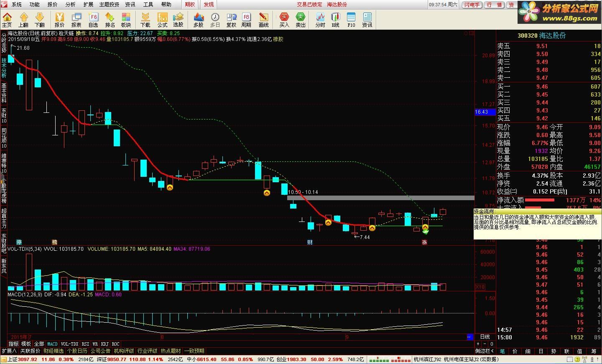
Task: Click the 下载 download icon
Action: coord(145,20)
